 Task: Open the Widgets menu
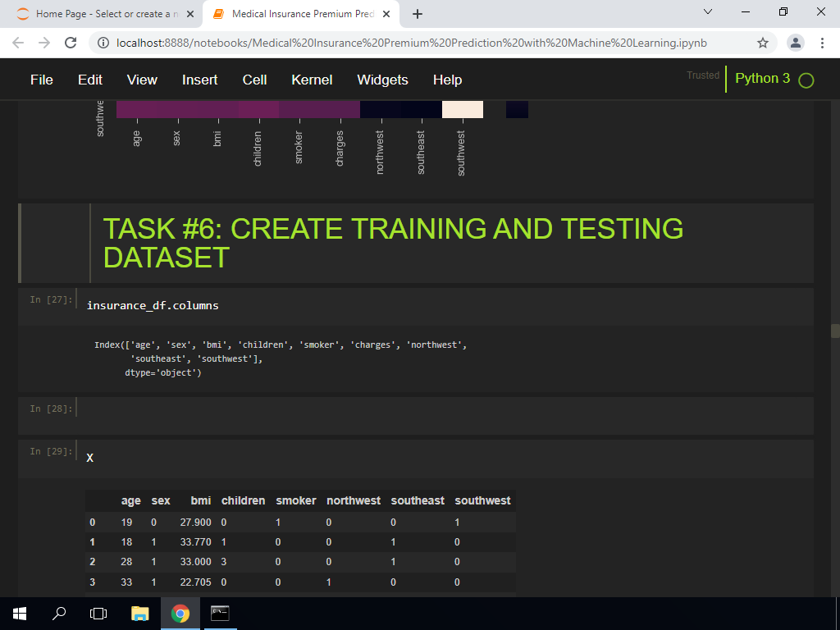tap(382, 80)
